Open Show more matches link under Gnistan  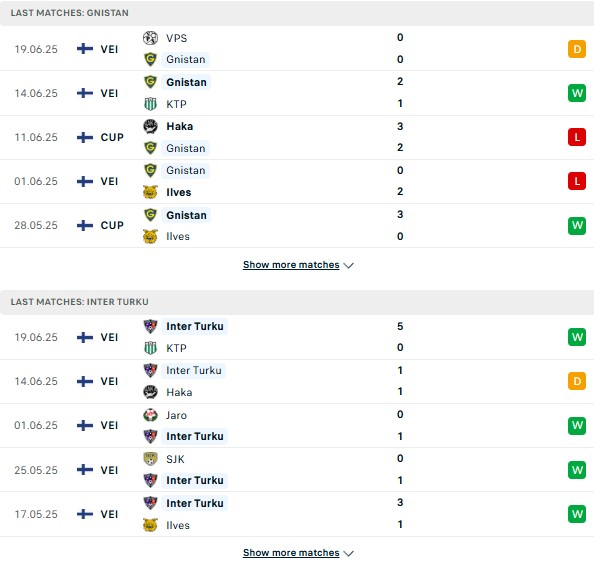(291, 265)
